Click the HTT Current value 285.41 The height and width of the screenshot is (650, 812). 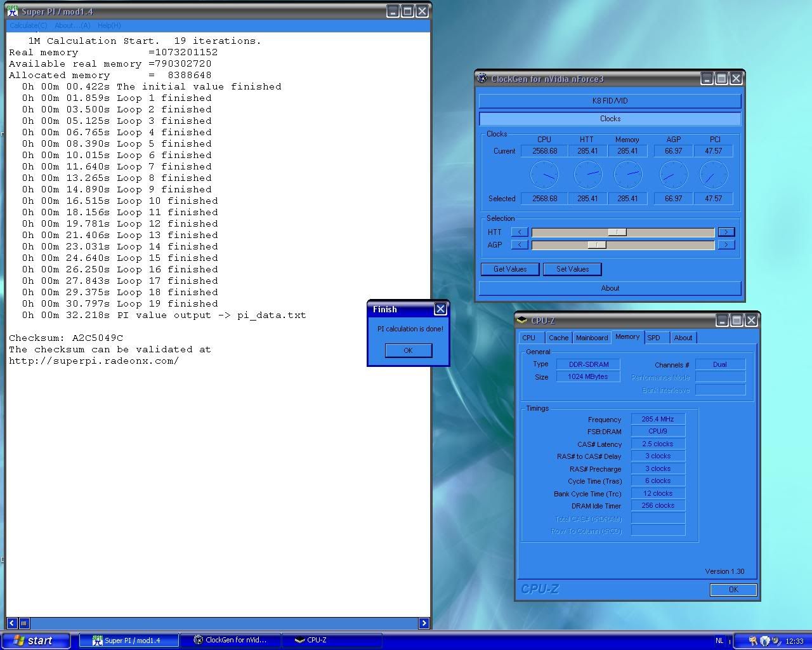pos(587,151)
